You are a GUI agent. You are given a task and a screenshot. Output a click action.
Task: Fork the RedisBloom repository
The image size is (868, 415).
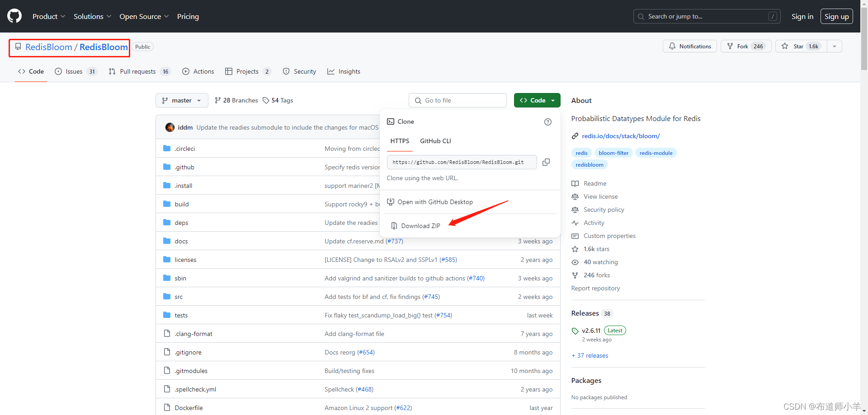click(745, 47)
